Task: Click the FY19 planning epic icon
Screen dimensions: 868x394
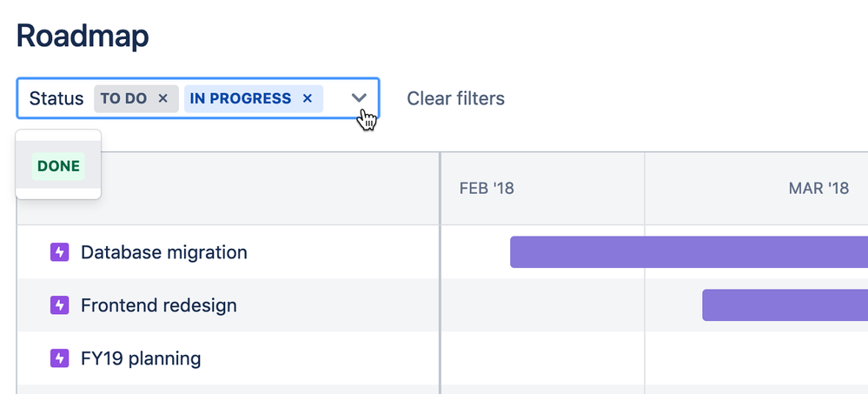Action: tap(59, 358)
